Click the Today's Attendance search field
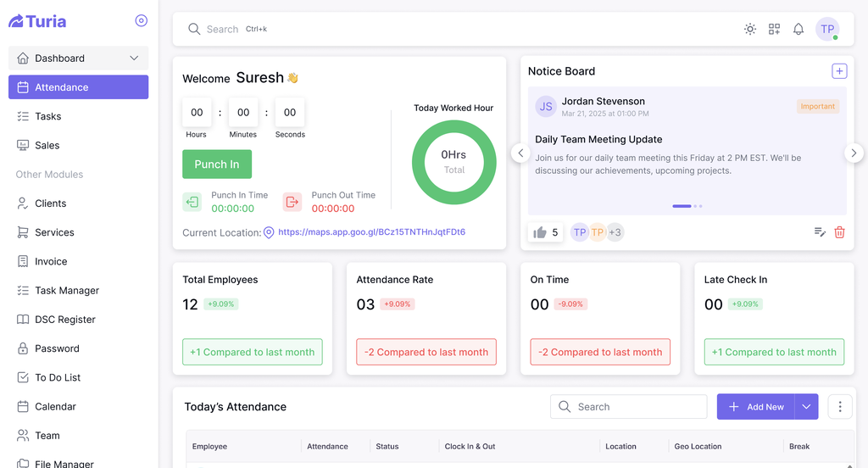Viewport: 868px width, 468px height. click(628, 407)
